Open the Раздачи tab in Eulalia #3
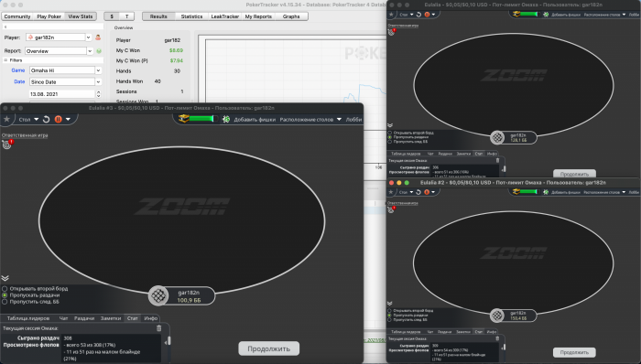The width and height of the screenshot is (641, 364). coord(84,318)
